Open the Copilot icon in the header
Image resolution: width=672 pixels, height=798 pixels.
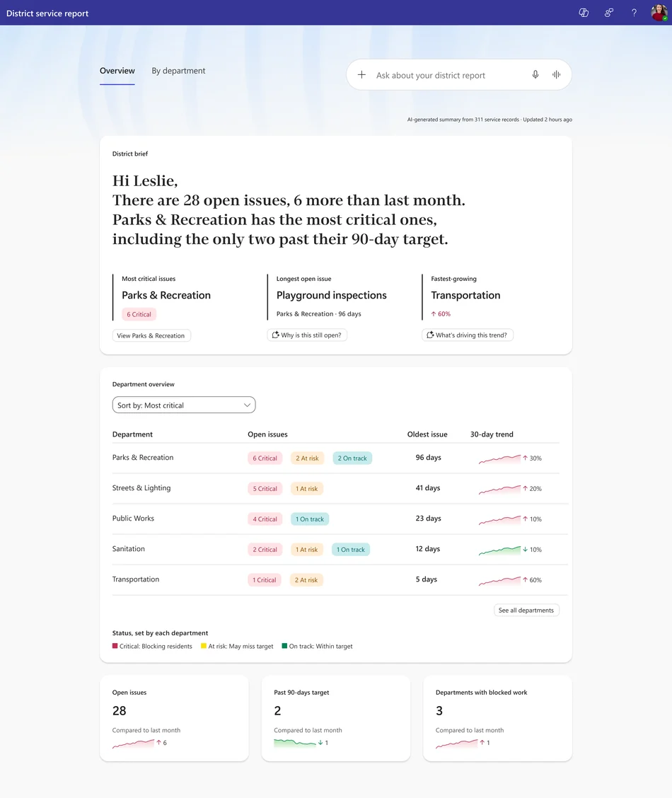[x=584, y=13]
